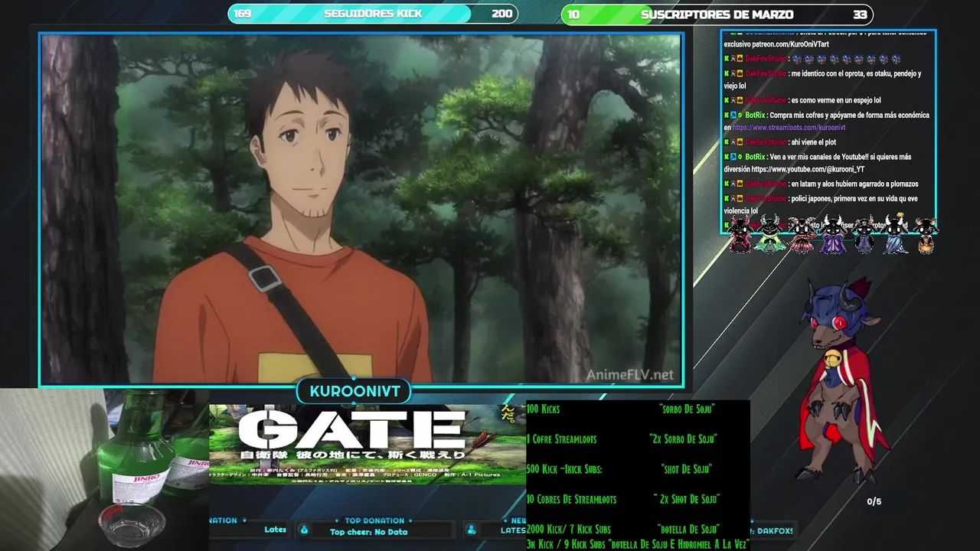Image resolution: width=980 pixels, height=551 pixels.
Task: Click the webcam feed showing Jinro bottles
Action: coord(104,469)
